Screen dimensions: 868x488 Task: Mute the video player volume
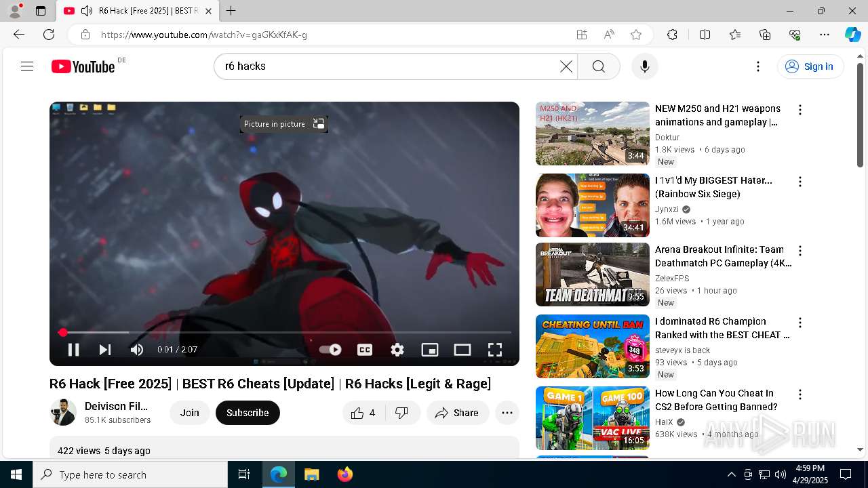137,350
